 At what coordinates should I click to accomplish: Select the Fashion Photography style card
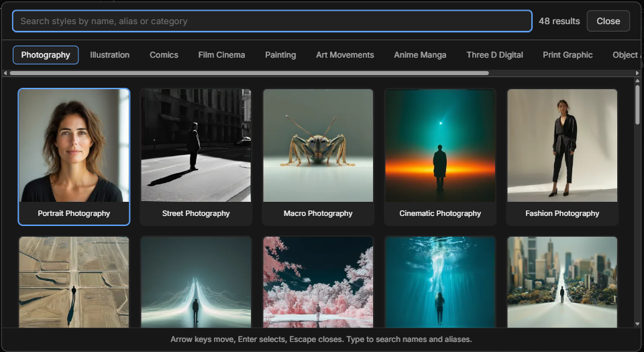pyautogui.click(x=562, y=157)
